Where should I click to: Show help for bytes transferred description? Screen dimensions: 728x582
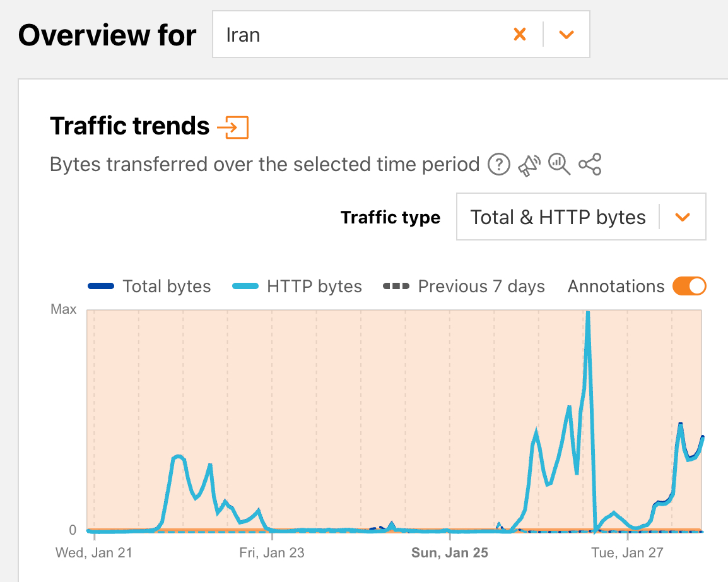click(x=499, y=165)
